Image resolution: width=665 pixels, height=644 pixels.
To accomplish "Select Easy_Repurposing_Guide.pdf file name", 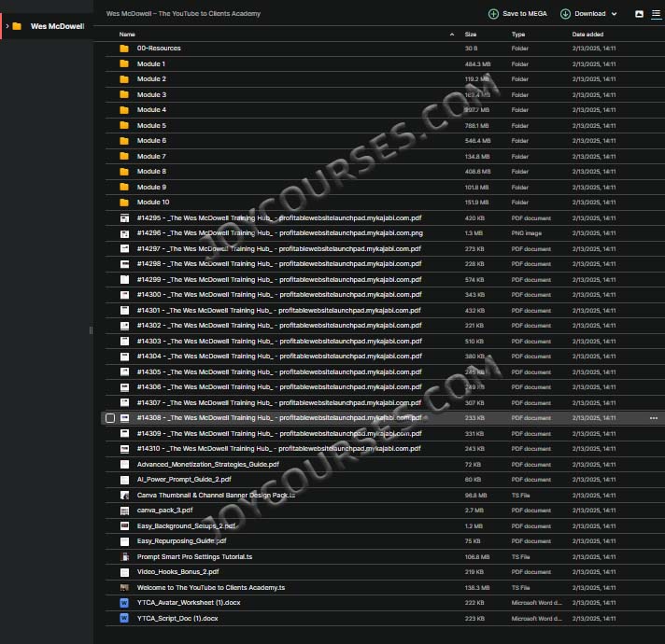I will 181,541.
